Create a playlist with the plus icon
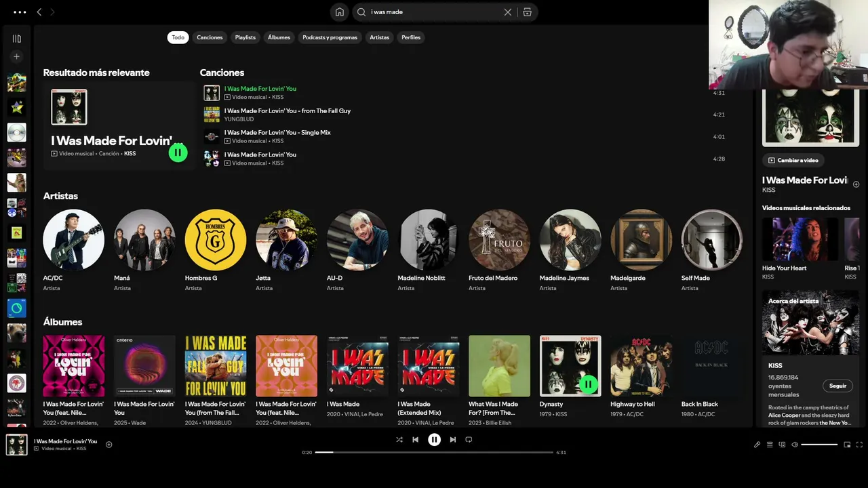Image resolution: width=868 pixels, height=488 pixels. [x=17, y=56]
